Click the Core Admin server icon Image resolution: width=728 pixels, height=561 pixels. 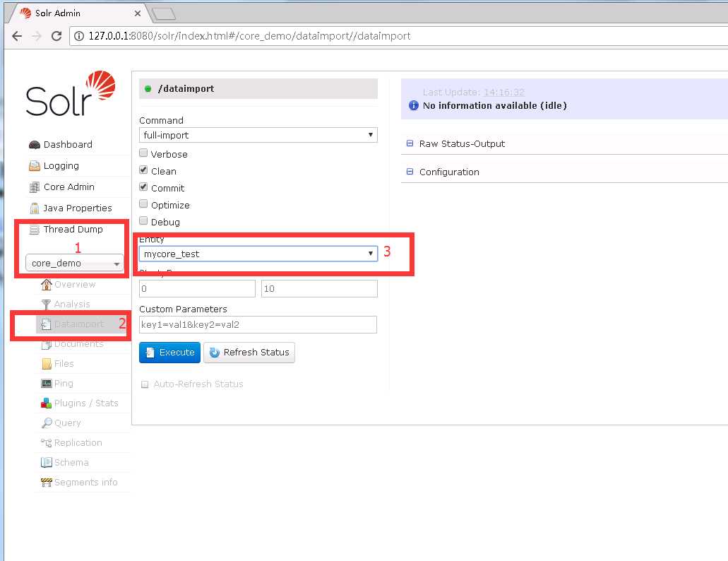click(35, 187)
